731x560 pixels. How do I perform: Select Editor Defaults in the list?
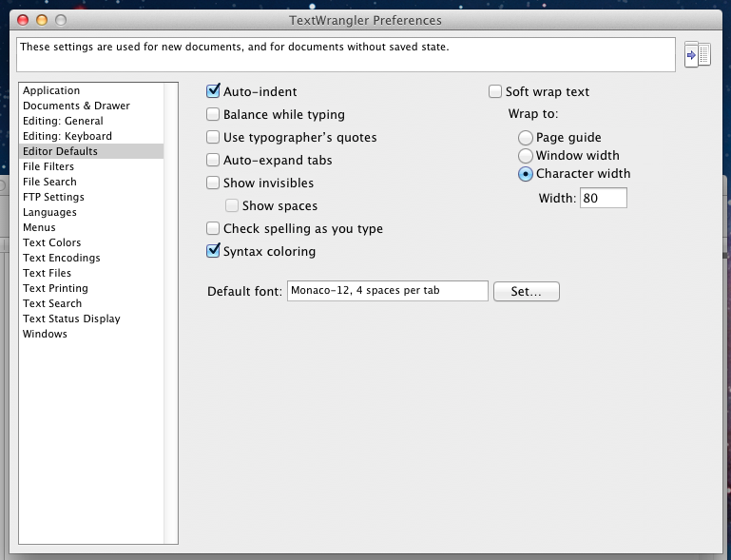[x=91, y=151]
